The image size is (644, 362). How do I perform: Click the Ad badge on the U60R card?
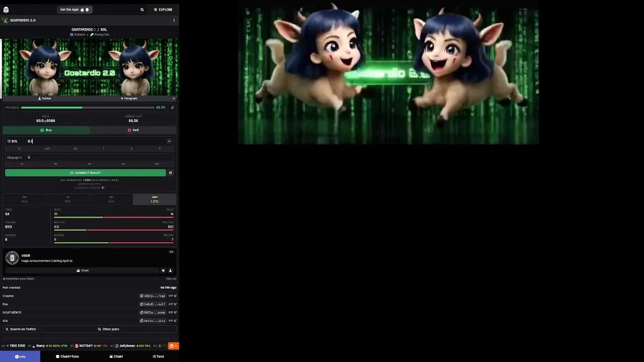coord(171,252)
